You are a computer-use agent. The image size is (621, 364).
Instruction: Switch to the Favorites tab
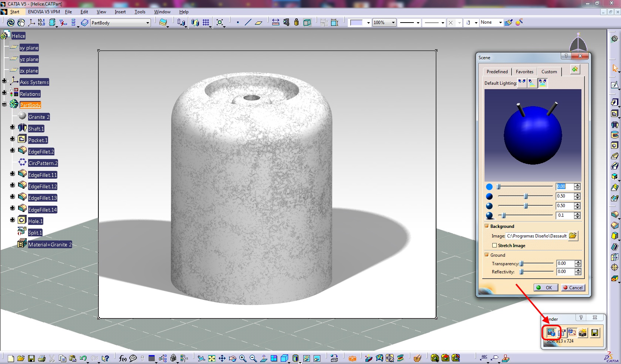click(x=524, y=72)
